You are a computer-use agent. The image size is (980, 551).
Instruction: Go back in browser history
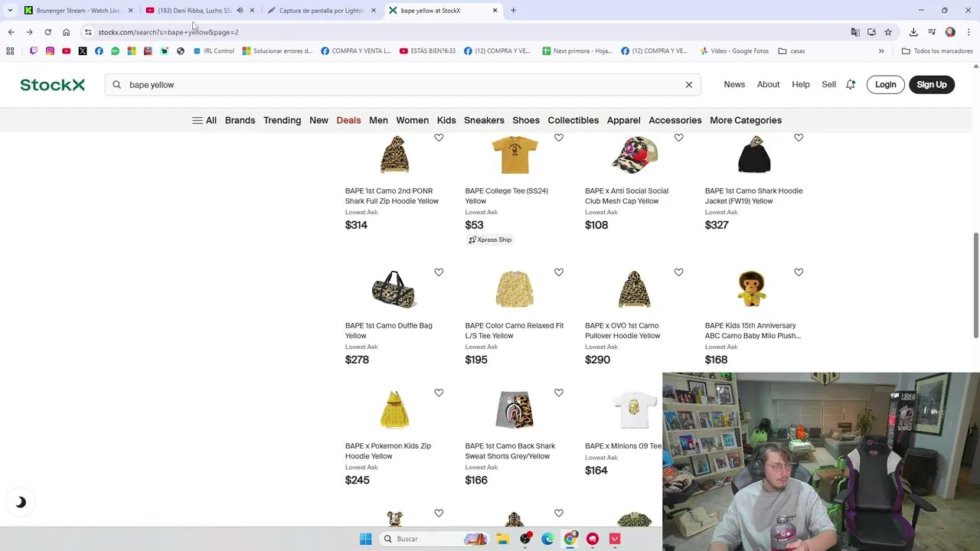tap(11, 32)
